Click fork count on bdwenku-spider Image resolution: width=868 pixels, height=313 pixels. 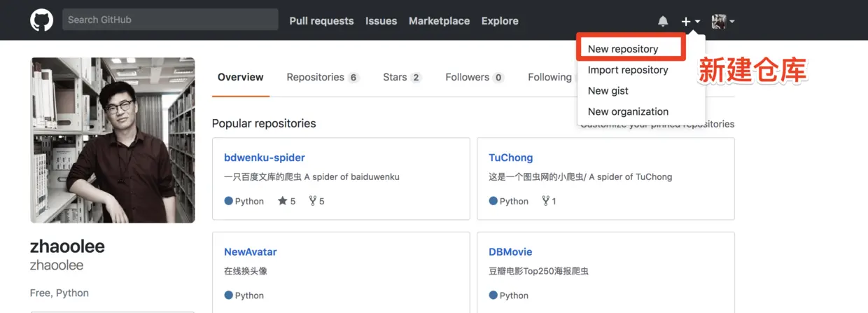316,201
